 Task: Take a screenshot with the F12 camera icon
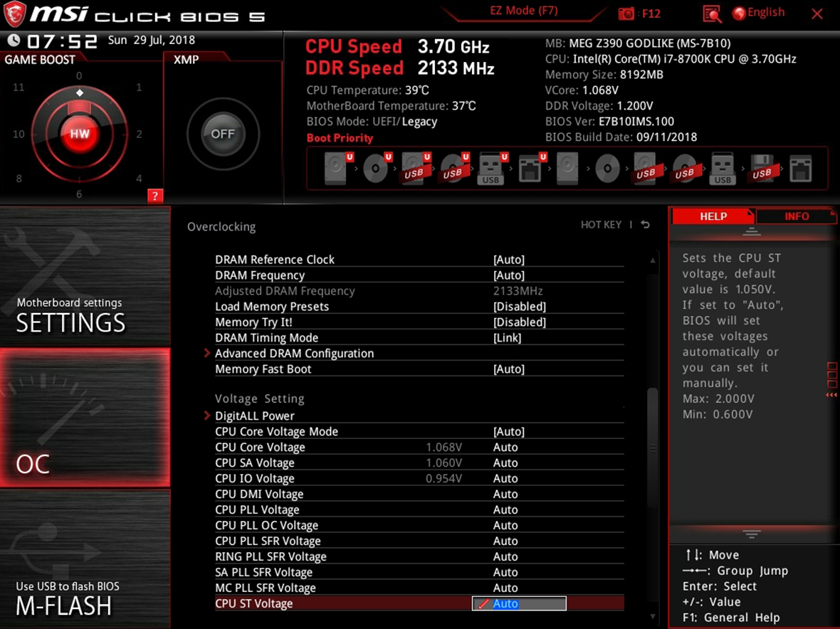[x=626, y=14]
